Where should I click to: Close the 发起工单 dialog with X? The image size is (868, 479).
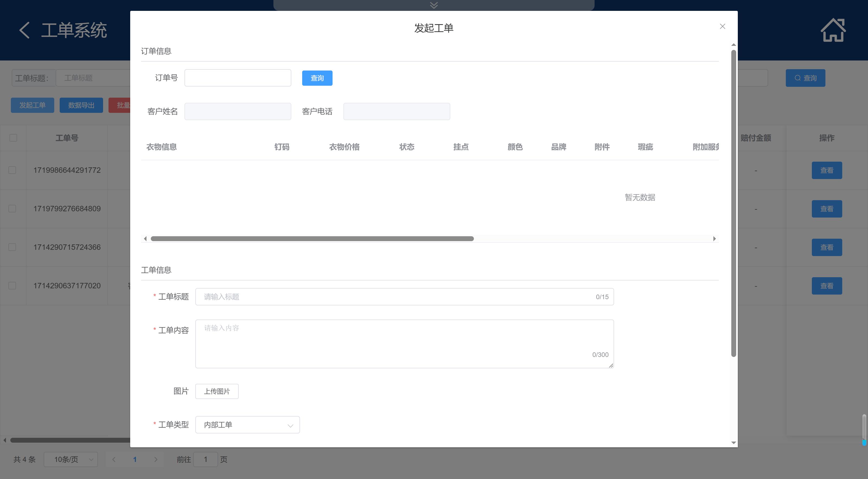click(x=722, y=26)
